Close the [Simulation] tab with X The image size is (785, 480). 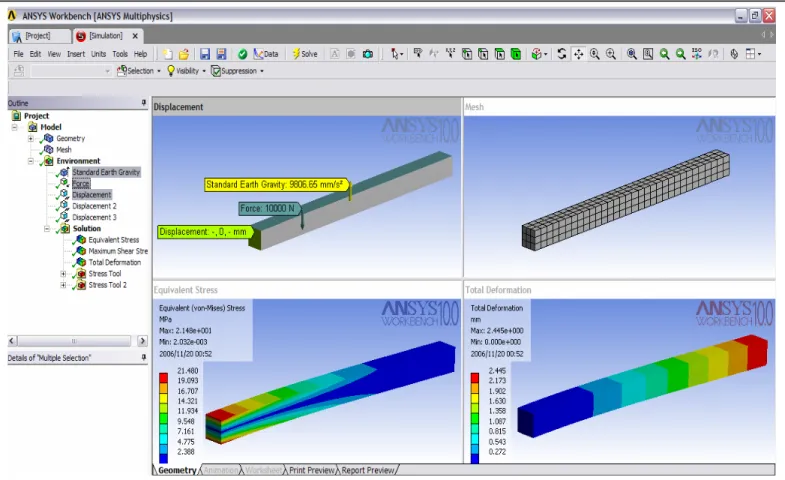[x=135, y=36]
